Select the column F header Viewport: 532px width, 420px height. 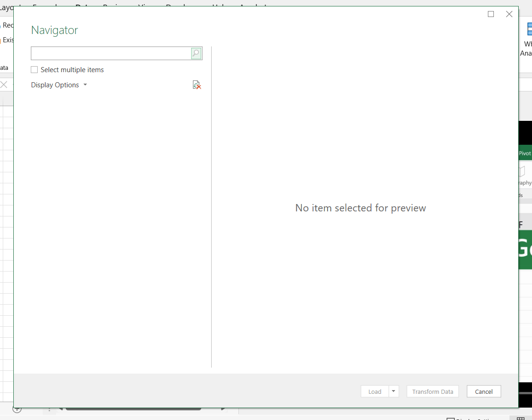coord(521,225)
